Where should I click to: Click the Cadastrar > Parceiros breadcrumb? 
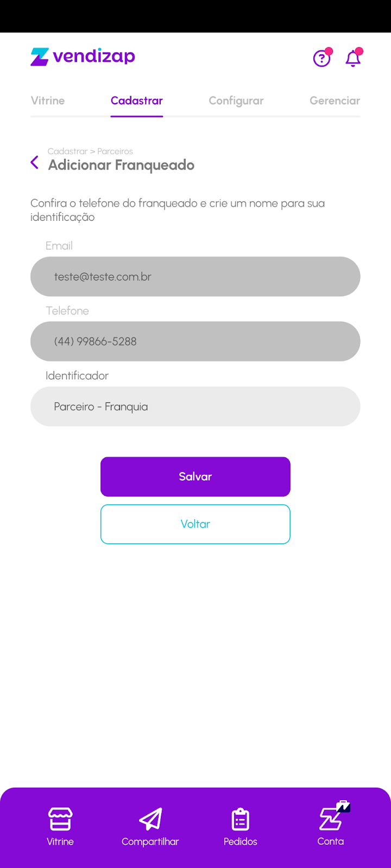[x=90, y=151]
